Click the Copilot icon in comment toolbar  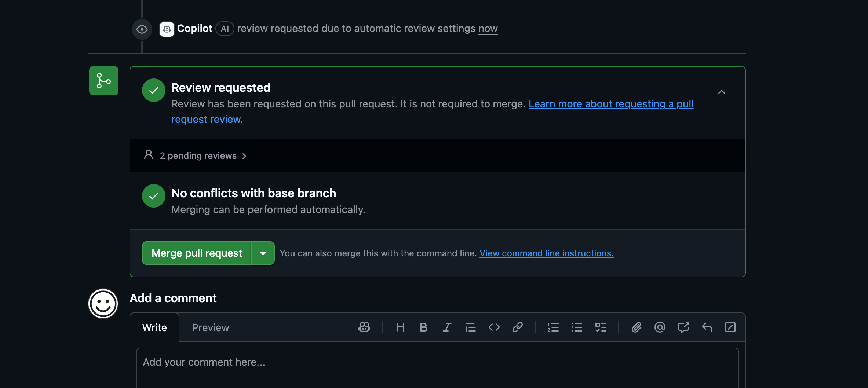[x=364, y=327]
